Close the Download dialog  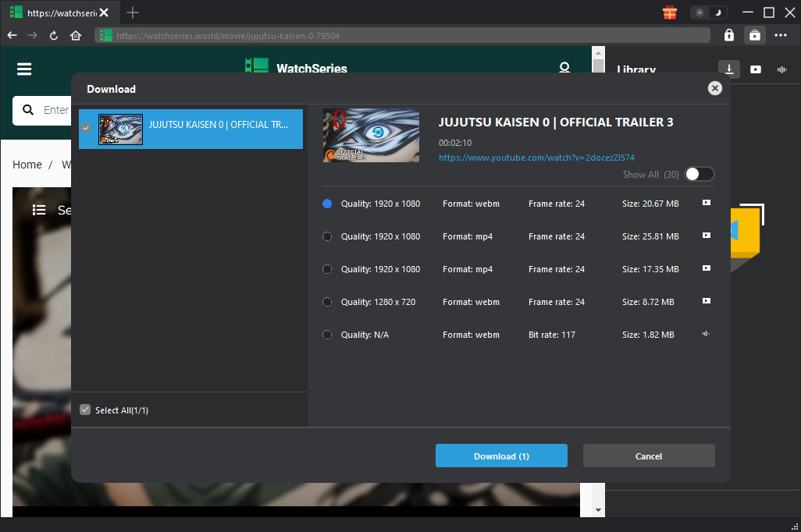click(714, 89)
